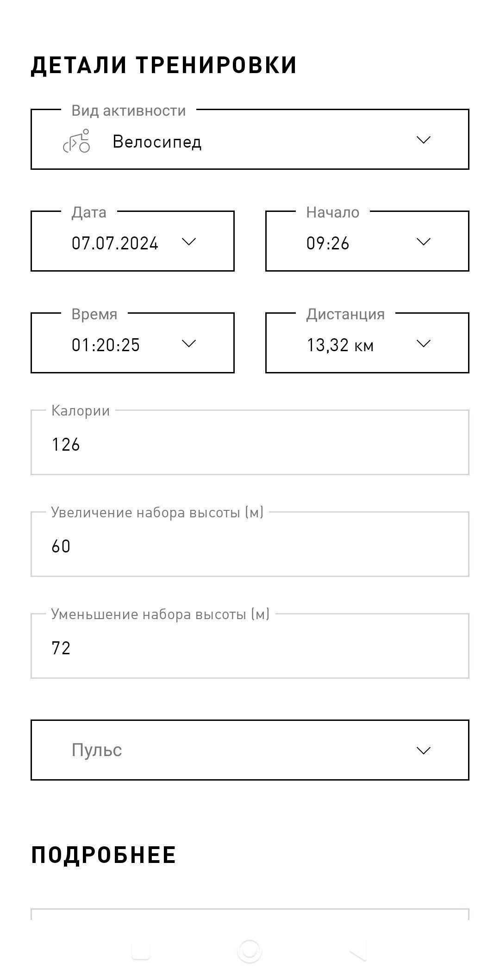The height and width of the screenshot is (980, 500).
Task: Click the Калории input field
Action: click(x=250, y=442)
